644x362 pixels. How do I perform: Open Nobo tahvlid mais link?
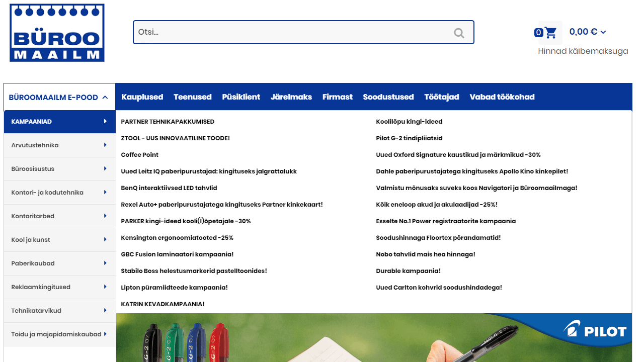(x=426, y=254)
